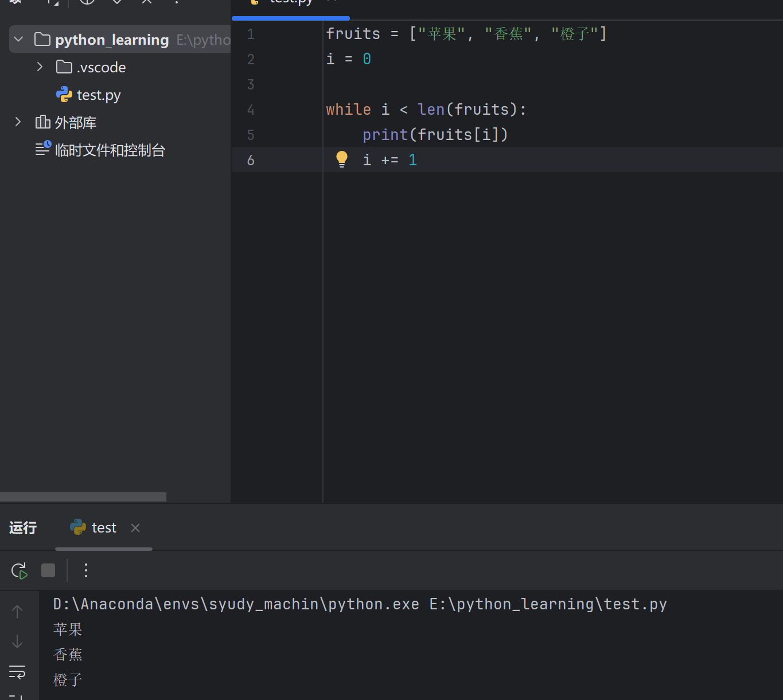Click the lightbulb quick-fix icon on line 6
The width and height of the screenshot is (783, 700).
click(x=342, y=159)
